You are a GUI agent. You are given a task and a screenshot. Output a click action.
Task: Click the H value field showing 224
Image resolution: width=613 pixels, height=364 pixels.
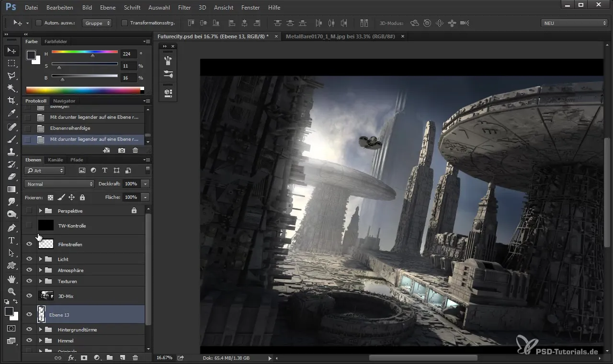[x=129, y=54]
